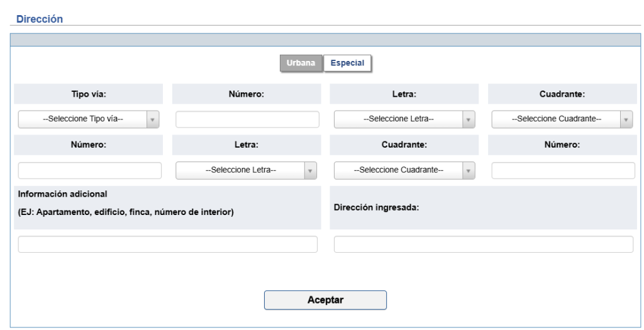Focus the Información adicional text field

pos(168,245)
